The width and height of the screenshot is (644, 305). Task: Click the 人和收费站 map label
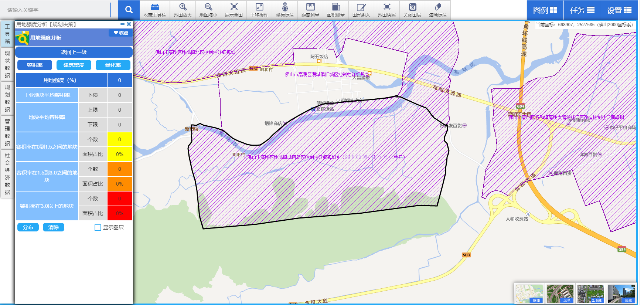(517, 219)
